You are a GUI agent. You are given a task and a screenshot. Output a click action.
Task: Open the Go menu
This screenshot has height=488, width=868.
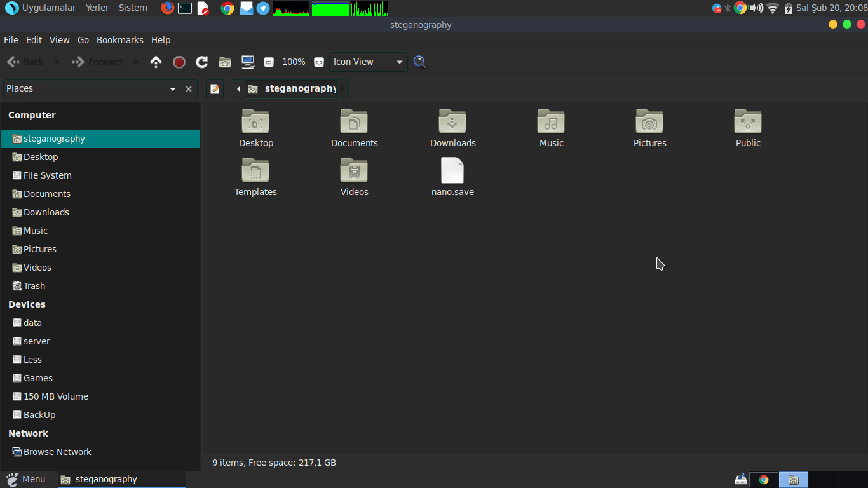(x=83, y=40)
